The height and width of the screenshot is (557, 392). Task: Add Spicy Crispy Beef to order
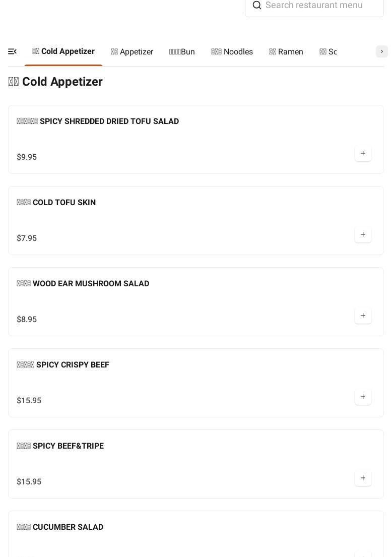pos(363,397)
